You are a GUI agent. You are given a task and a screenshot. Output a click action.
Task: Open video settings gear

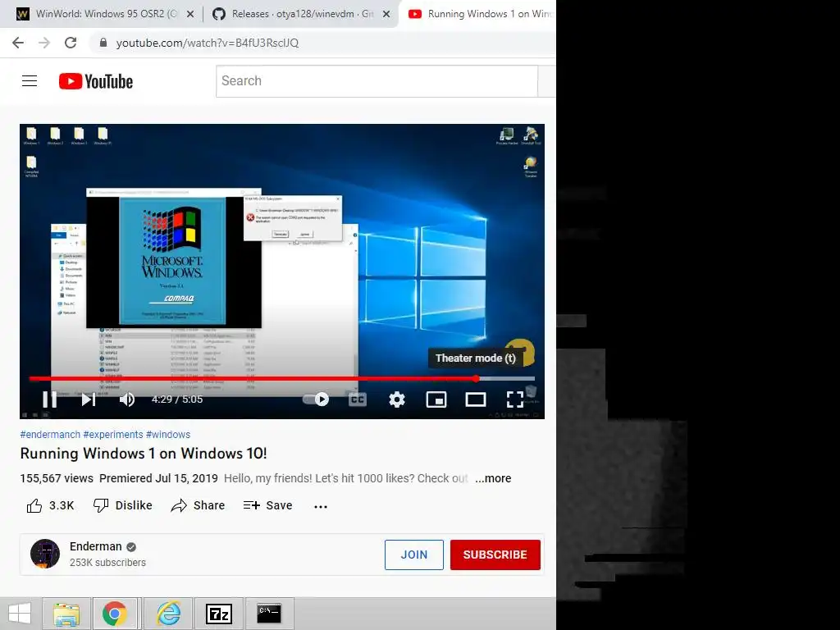coord(397,399)
